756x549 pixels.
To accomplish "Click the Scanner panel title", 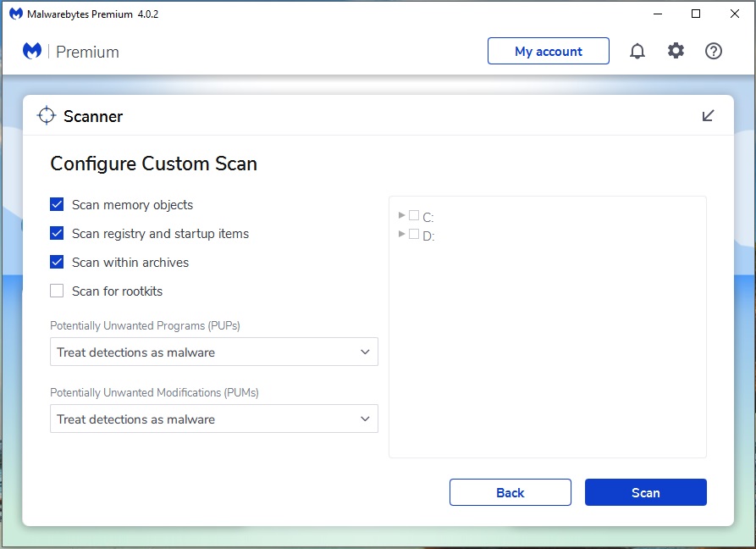I will (93, 116).
